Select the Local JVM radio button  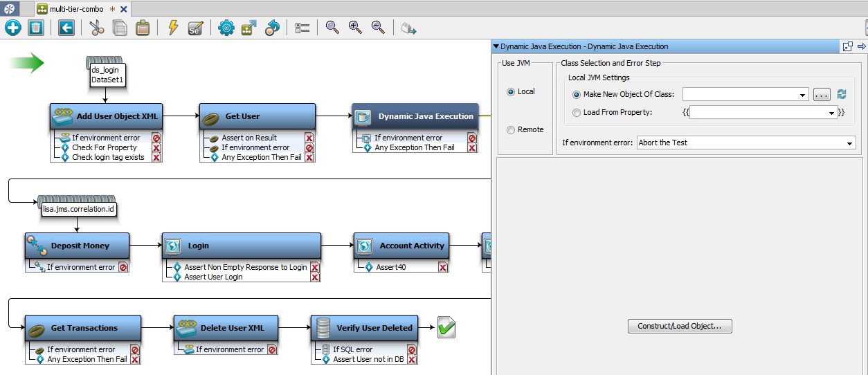click(511, 92)
